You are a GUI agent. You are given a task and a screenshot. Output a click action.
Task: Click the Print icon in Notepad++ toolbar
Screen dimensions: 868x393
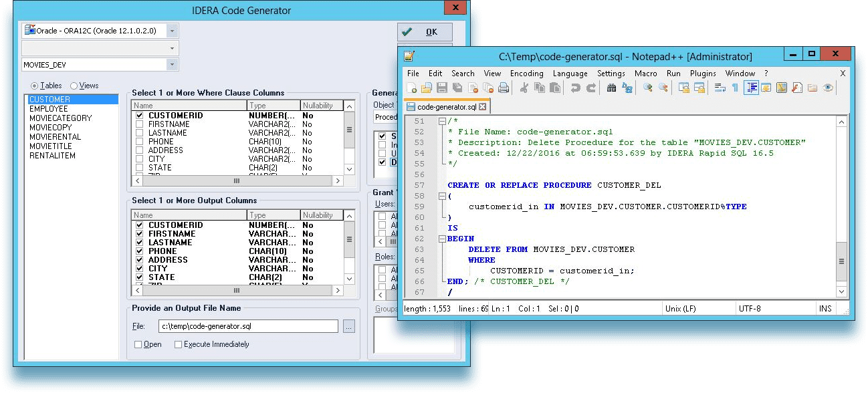pyautogui.click(x=504, y=88)
